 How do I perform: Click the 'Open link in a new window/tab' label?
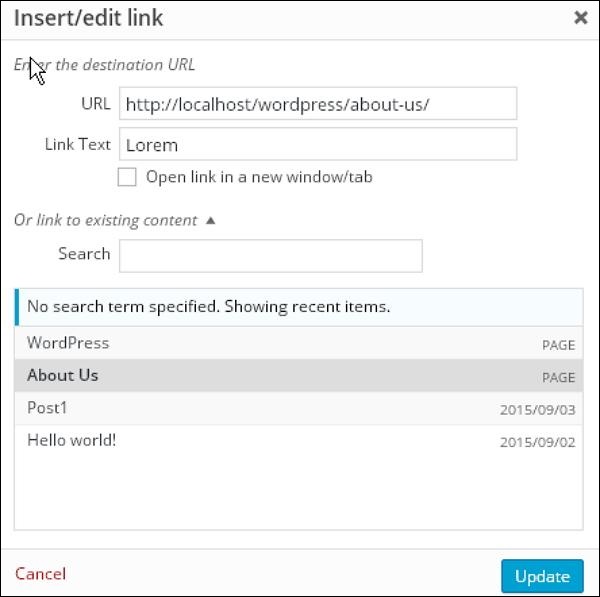click(x=259, y=178)
